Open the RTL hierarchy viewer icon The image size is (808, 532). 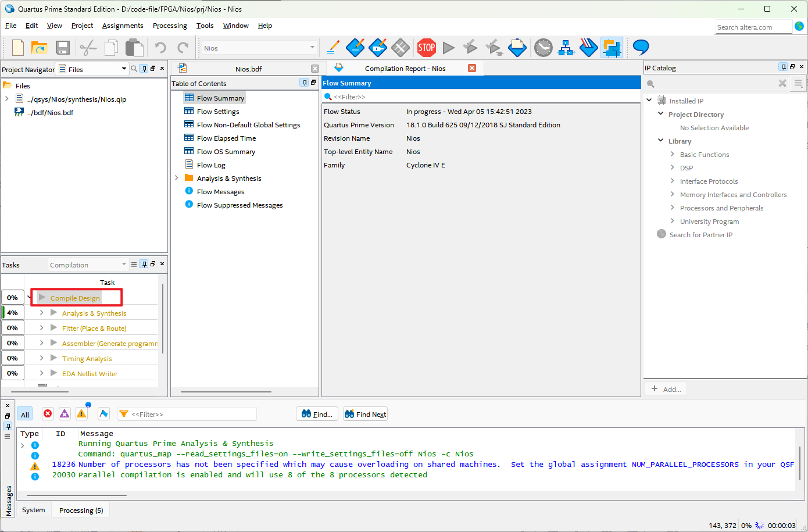[x=566, y=48]
